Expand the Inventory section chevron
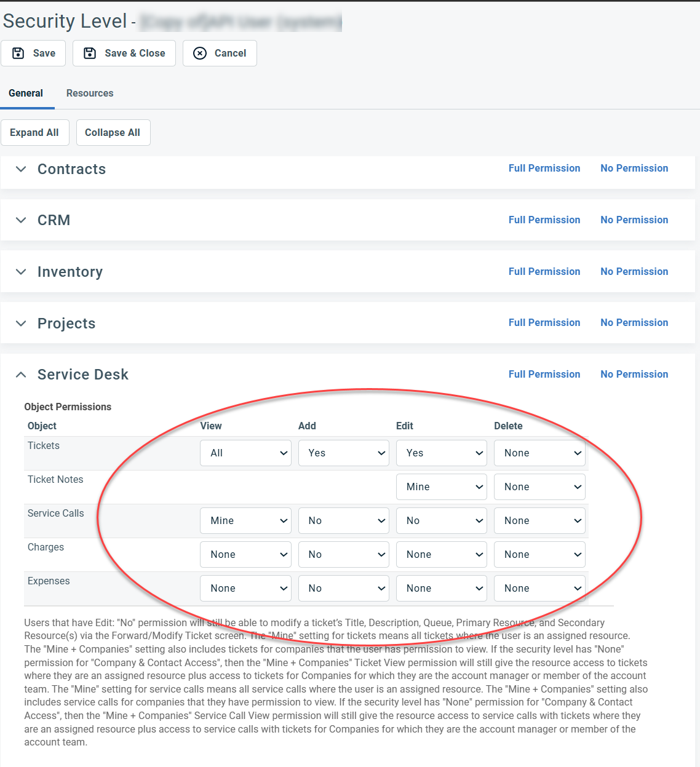 [x=21, y=272]
